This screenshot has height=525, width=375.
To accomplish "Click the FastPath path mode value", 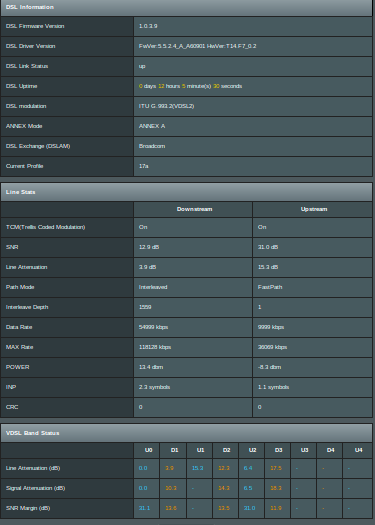I will pyautogui.click(x=270, y=287).
